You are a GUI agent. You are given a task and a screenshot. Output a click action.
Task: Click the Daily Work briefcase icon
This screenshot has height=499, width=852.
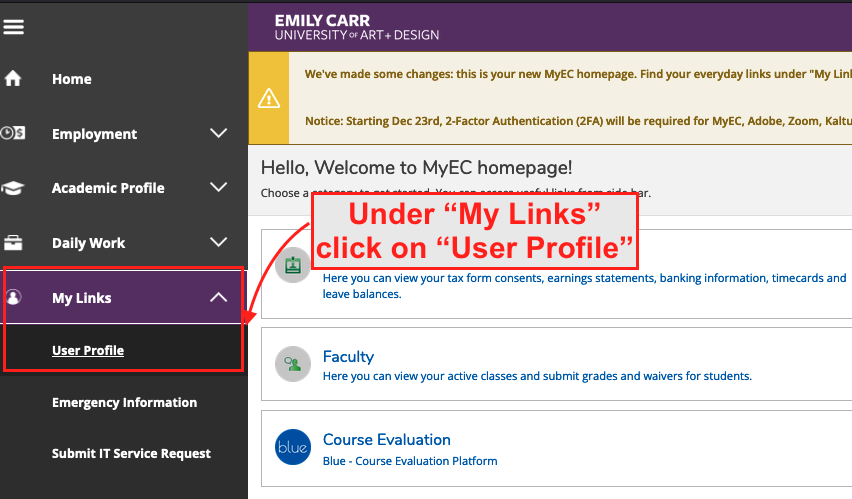pos(14,243)
